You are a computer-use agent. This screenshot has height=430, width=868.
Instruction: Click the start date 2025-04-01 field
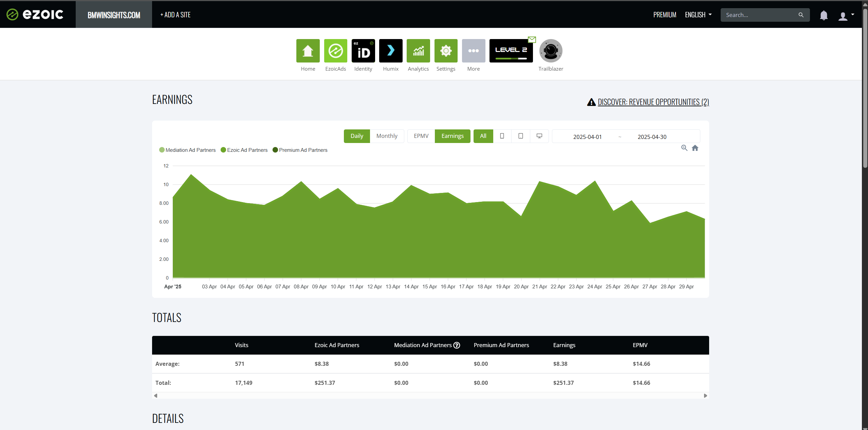[x=587, y=137]
